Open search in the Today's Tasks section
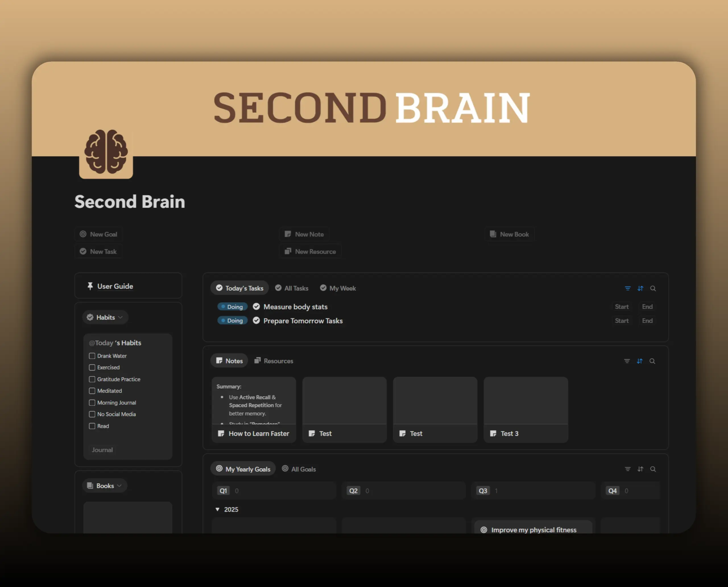 [x=653, y=289]
